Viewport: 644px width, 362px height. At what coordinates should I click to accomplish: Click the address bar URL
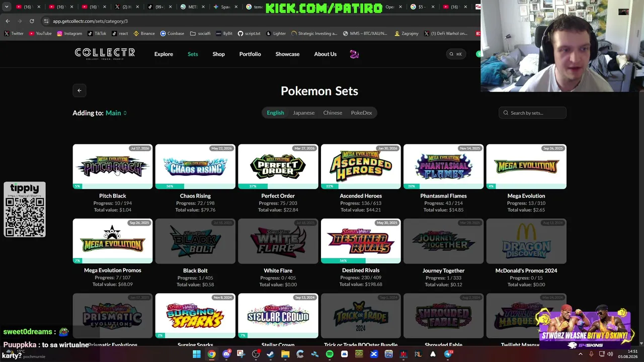tap(90, 21)
